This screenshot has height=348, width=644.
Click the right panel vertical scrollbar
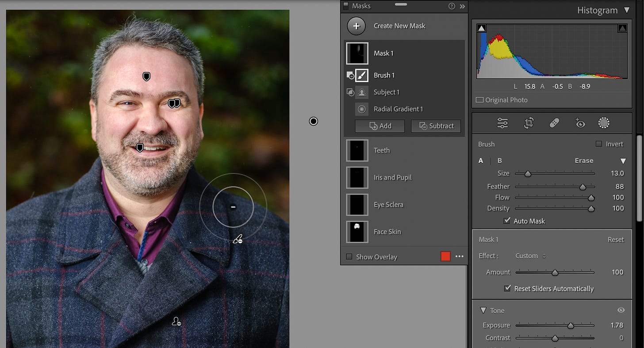(639, 178)
